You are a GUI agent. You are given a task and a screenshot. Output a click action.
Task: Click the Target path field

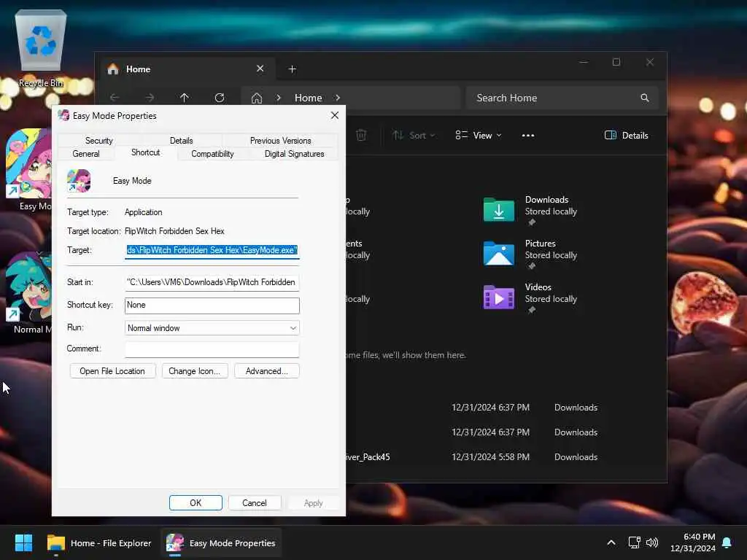212,250
